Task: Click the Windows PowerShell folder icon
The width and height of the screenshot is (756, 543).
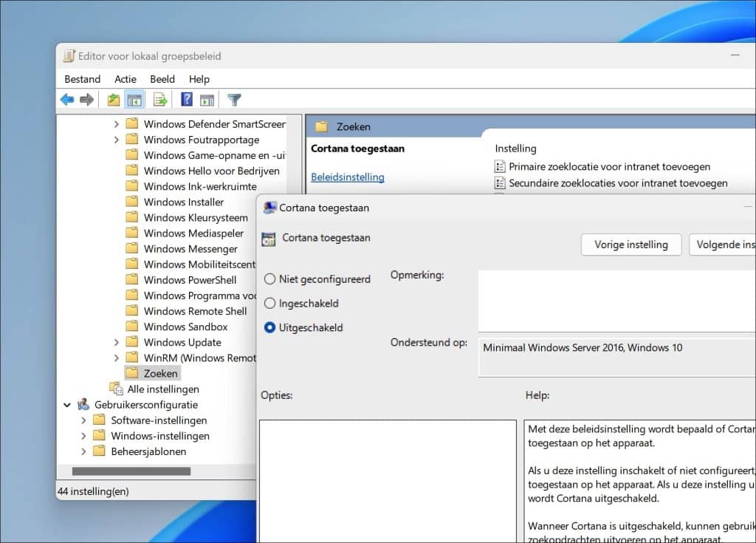Action: pos(131,279)
